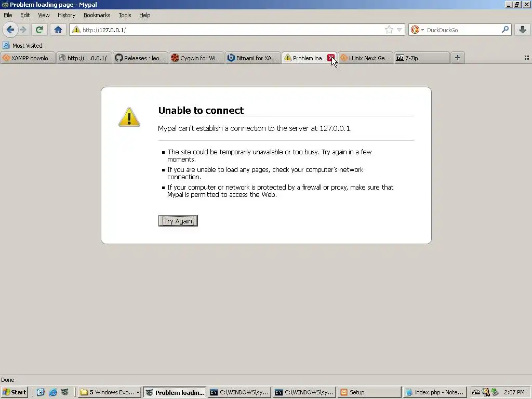Open the DuckDuckGo search engine selector
Screen dimensions: 532x399
[417, 30]
